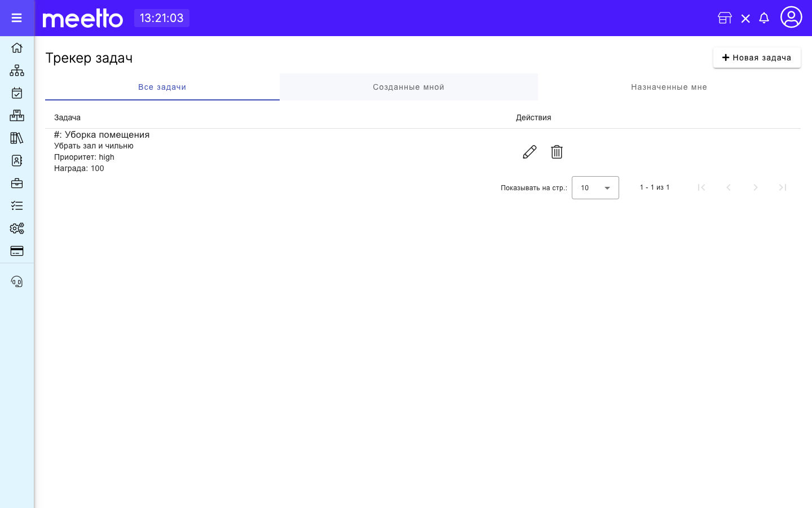The image size is (812, 508).
Task: Expand rows per page dropdown
Action: tap(595, 188)
